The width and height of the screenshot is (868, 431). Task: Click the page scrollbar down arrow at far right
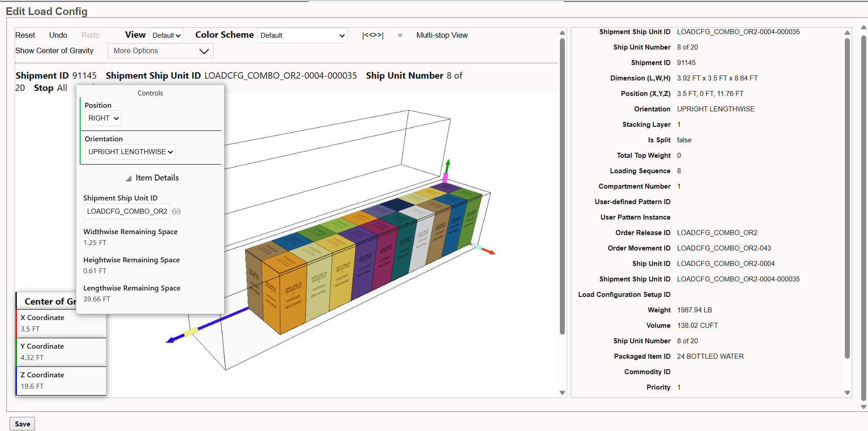(x=863, y=407)
